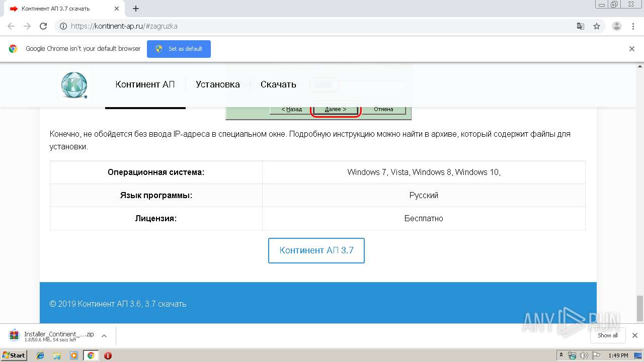Expand download item options chevron
This screenshot has height=362, width=644.
point(104,336)
